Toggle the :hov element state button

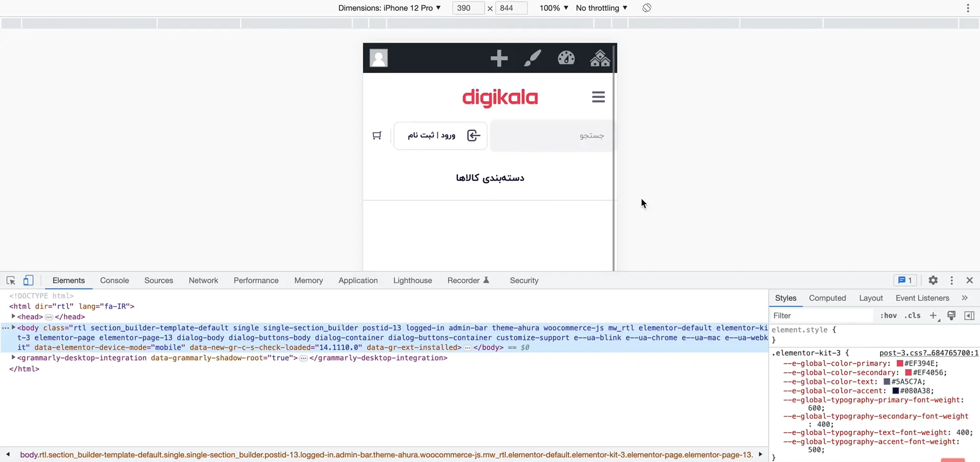(x=889, y=315)
